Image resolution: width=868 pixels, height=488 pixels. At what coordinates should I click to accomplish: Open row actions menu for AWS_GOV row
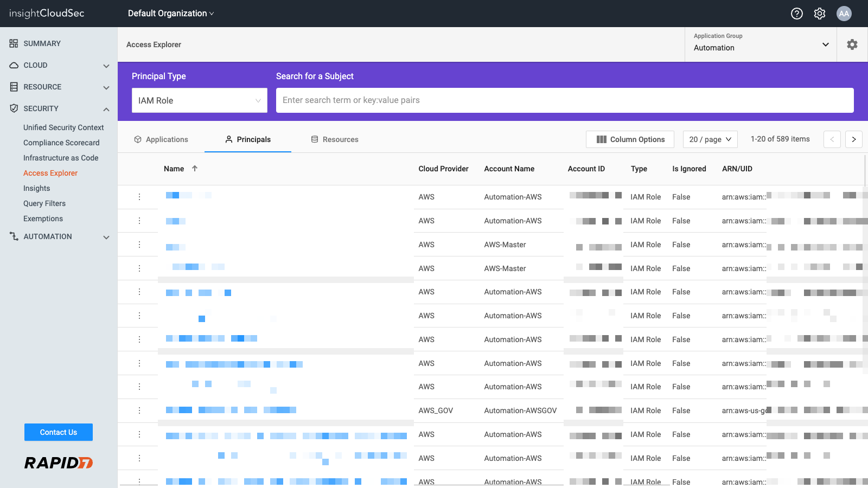(x=139, y=410)
